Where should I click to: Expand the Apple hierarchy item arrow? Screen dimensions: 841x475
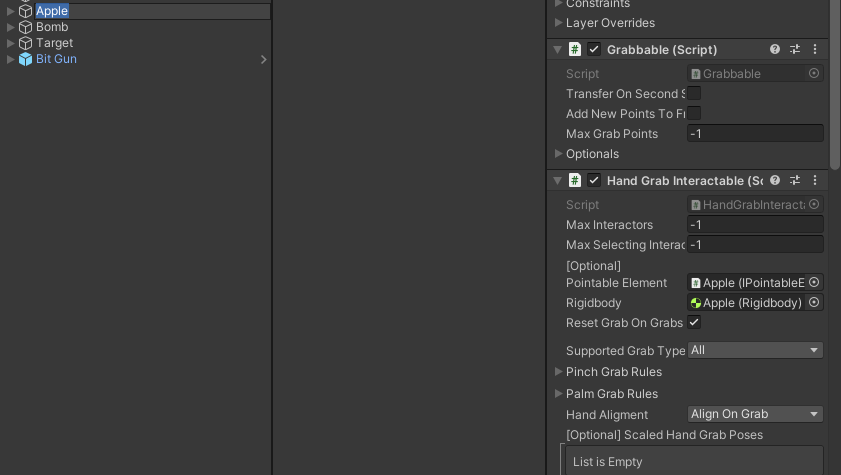(10, 11)
